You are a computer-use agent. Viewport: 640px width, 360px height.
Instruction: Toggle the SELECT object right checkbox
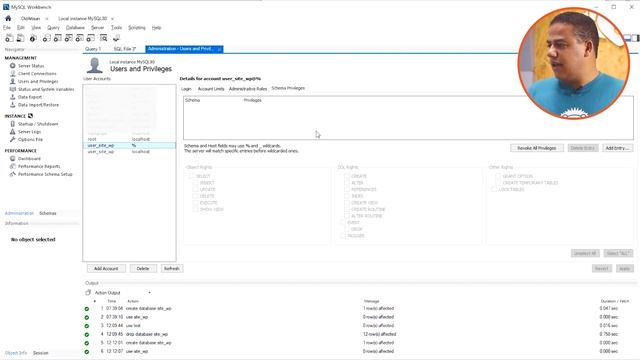click(x=192, y=176)
